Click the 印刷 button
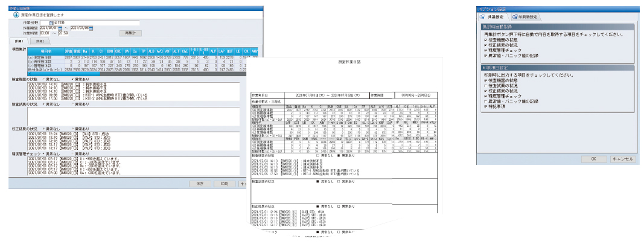This screenshot has width=644, height=244. point(225,183)
